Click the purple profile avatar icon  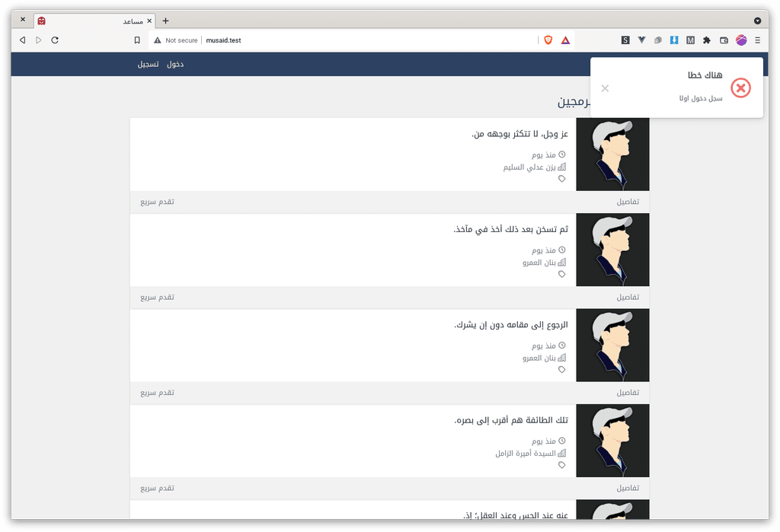pyautogui.click(x=741, y=40)
